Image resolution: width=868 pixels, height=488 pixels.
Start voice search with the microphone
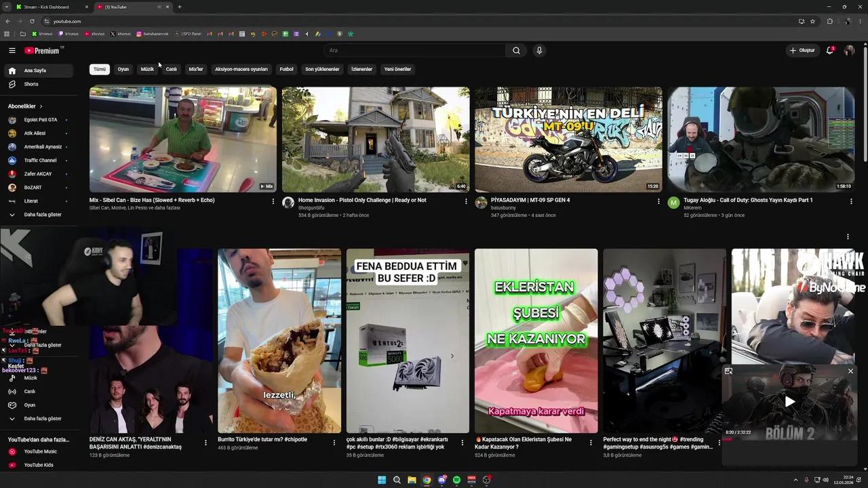coord(539,50)
